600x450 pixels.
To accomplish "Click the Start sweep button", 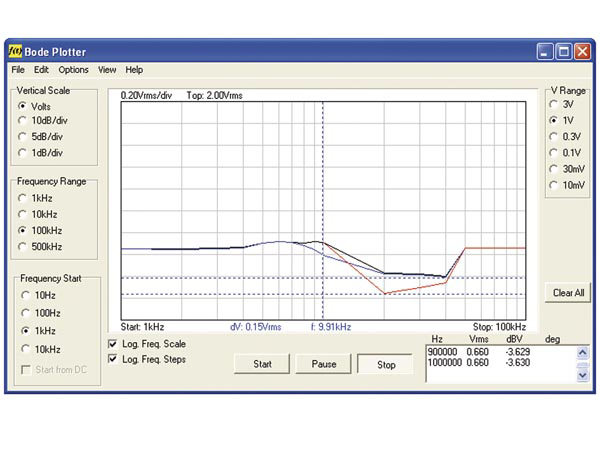I will click(262, 364).
